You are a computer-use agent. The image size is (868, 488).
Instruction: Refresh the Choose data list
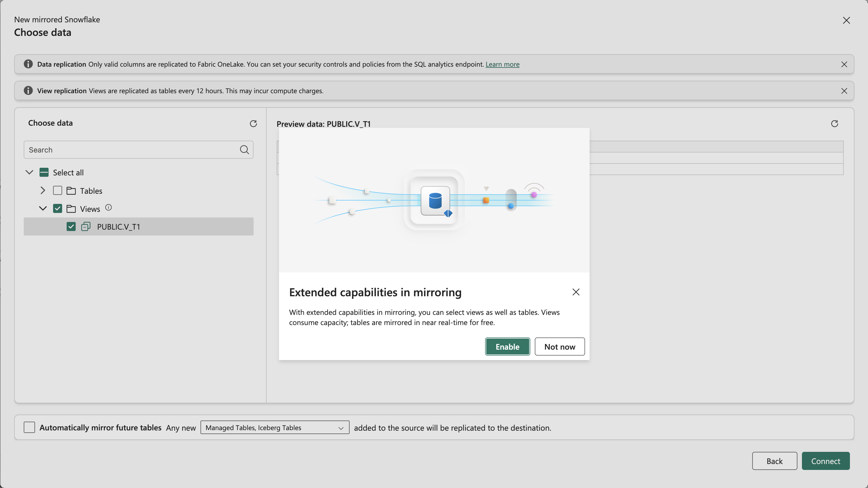253,124
